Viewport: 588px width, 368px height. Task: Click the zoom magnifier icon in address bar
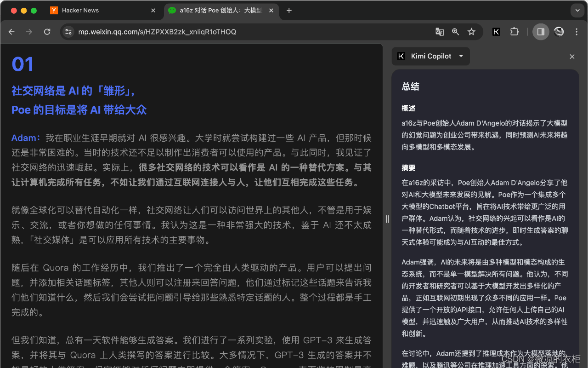tap(455, 32)
